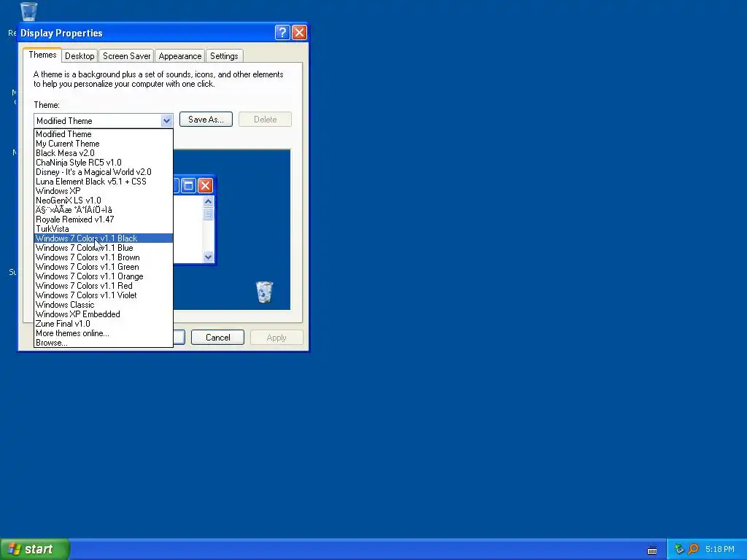Open the Screen Saver tab
Screen dimensions: 747x560
click(x=126, y=56)
